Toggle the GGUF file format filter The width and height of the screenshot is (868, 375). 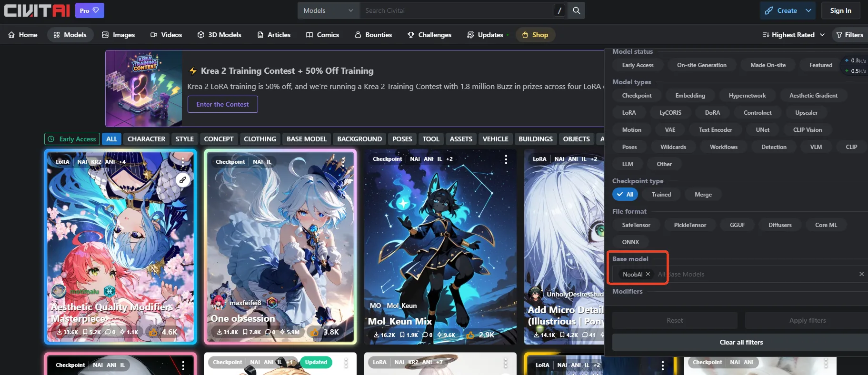point(737,225)
